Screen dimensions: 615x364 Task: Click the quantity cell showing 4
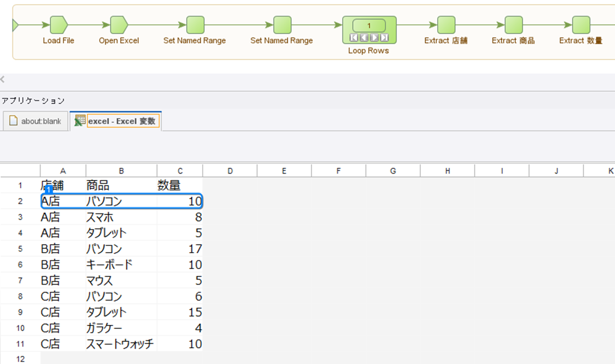tap(180, 328)
